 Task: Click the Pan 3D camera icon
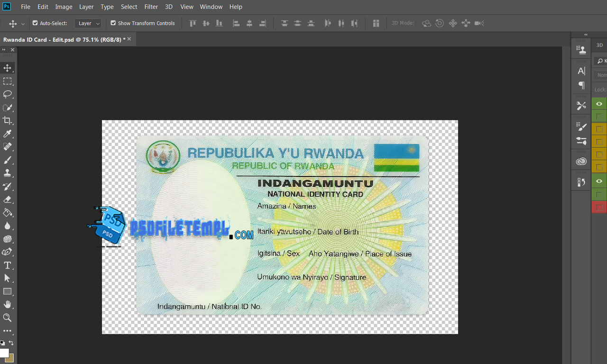[x=453, y=23]
